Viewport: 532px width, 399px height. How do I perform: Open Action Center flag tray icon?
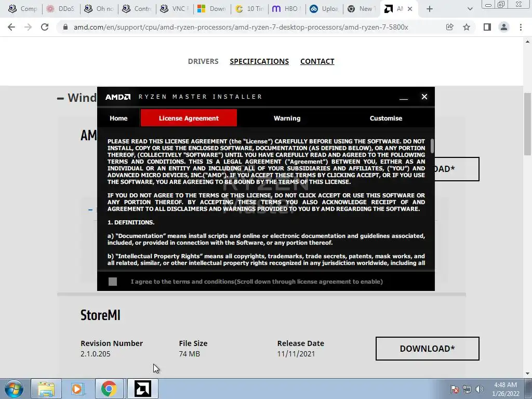[x=454, y=389]
